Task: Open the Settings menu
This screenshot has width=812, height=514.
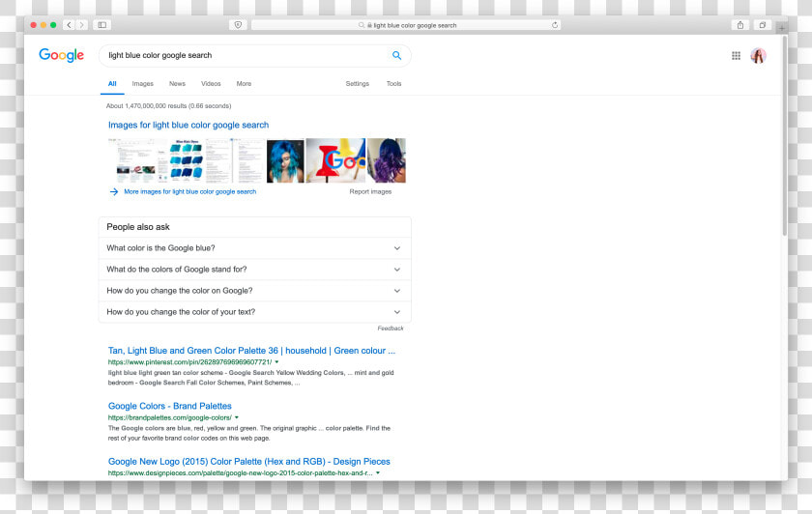Action: coord(358,84)
